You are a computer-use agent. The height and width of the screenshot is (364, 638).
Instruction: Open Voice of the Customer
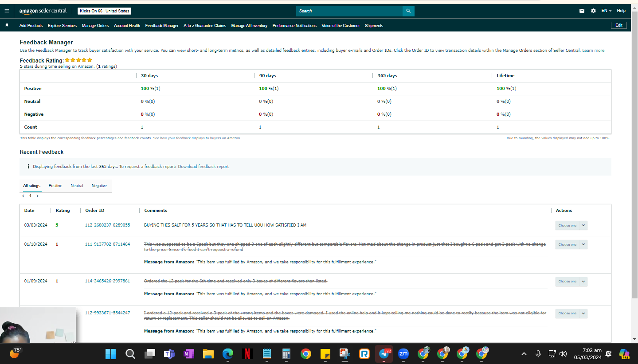(x=341, y=26)
